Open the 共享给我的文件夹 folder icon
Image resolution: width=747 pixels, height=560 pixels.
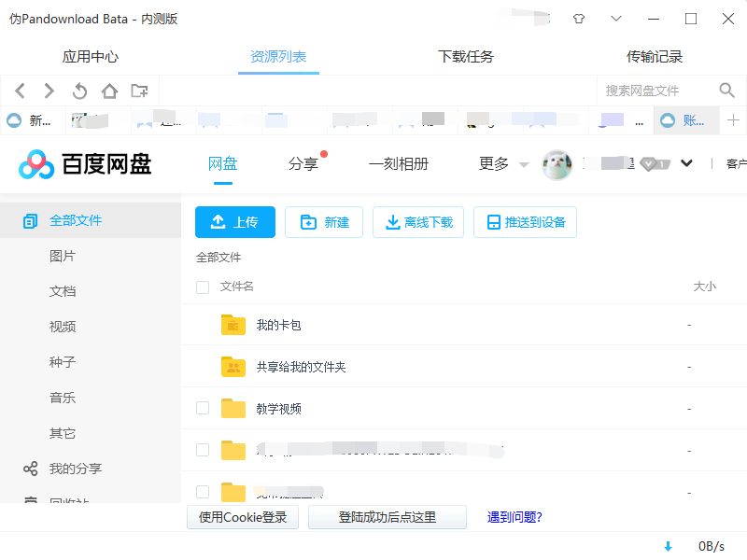(x=233, y=367)
